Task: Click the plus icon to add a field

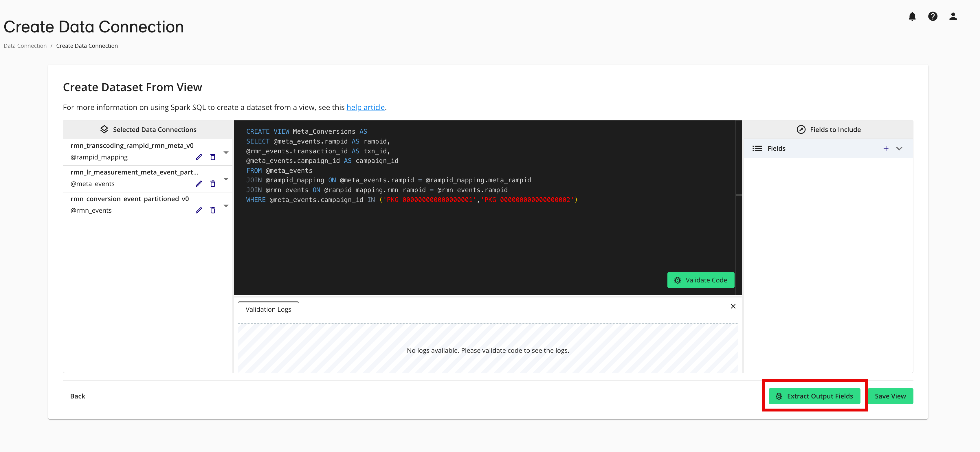Action: [886, 148]
